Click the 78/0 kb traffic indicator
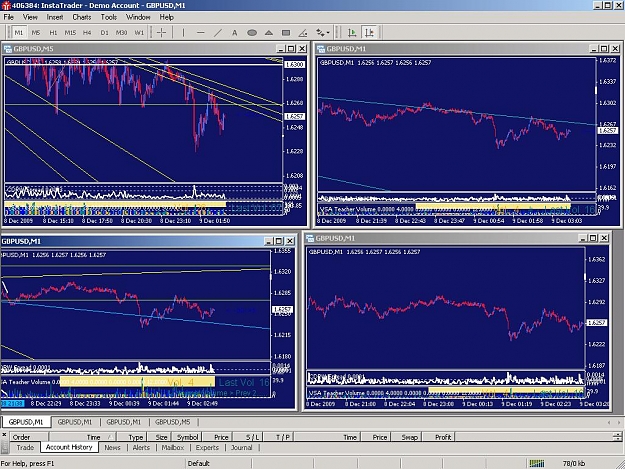Image resolution: width=625 pixels, height=469 pixels. 574,463
